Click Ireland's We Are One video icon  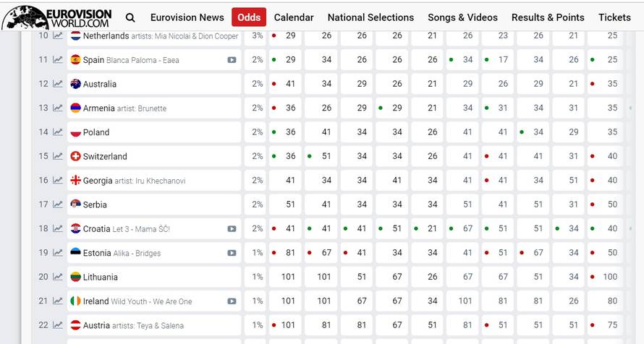pyautogui.click(x=232, y=301)
